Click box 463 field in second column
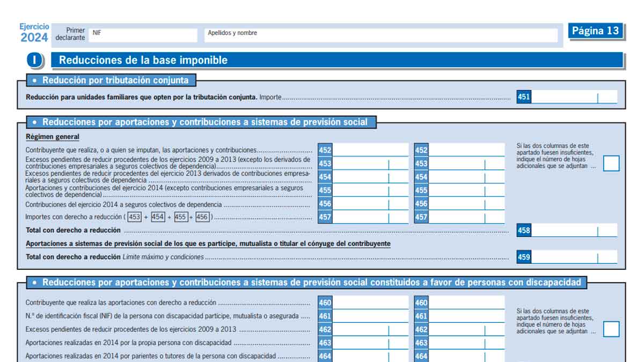 (467, 343)
